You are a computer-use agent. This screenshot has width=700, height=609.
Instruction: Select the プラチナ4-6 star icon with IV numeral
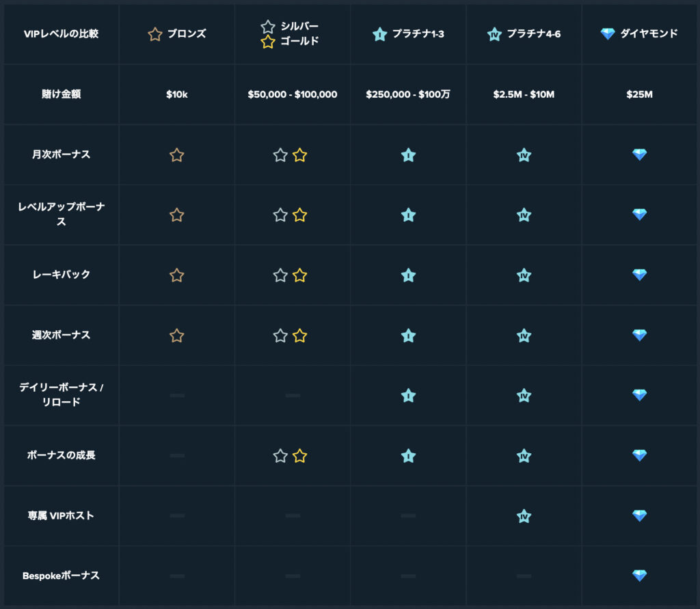pyautogui.click(x=494, y=33)
